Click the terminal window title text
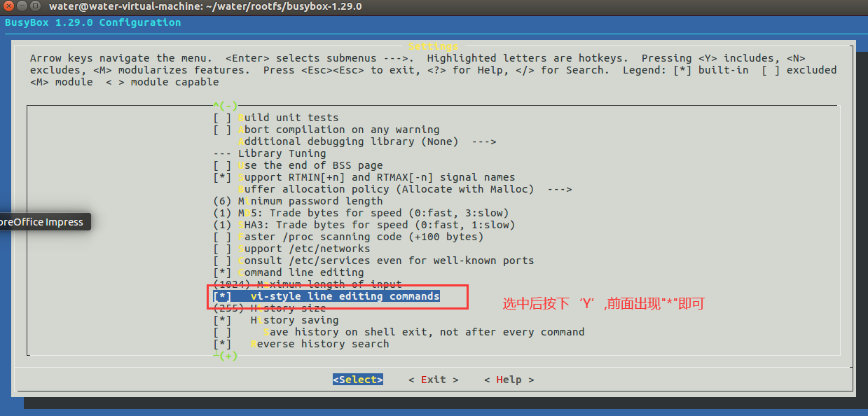The height and width of the screenshot is (416, 868). pyautogui.click(x=205, y=7)
